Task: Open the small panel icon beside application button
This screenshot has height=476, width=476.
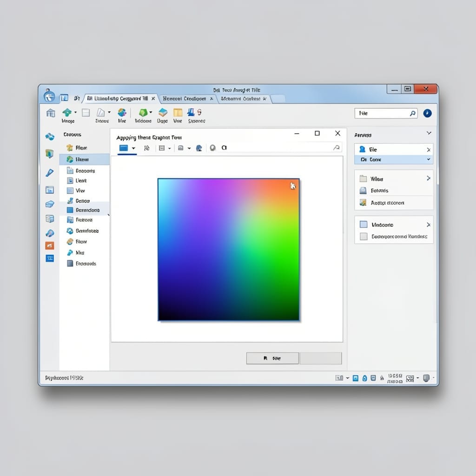Action: click(64, 98)
